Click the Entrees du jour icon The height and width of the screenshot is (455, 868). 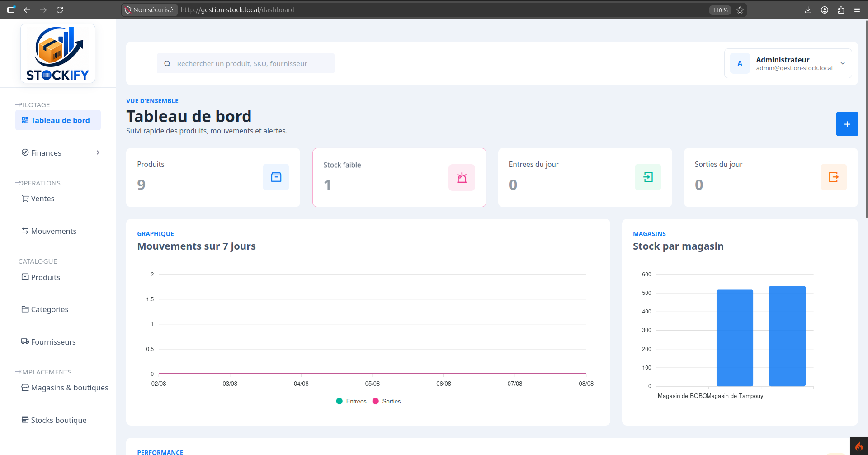648,177
